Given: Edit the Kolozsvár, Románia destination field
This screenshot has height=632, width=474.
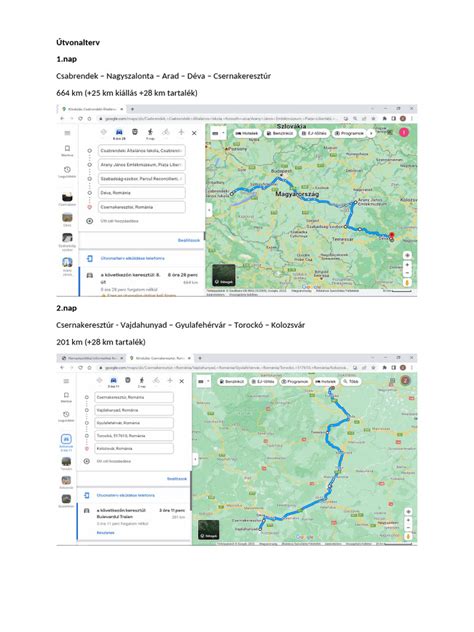Looking at the screenshot, I should [134, 448].
